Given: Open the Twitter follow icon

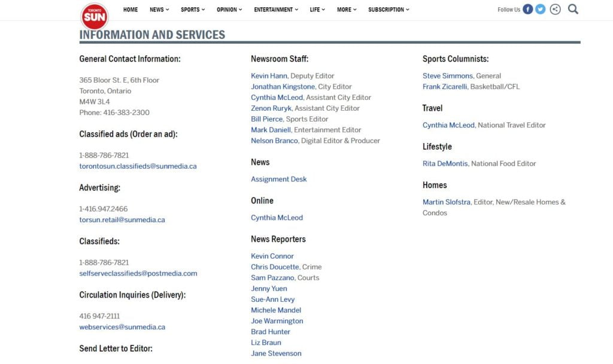Looking at the screenshot, I should (541, 9).
